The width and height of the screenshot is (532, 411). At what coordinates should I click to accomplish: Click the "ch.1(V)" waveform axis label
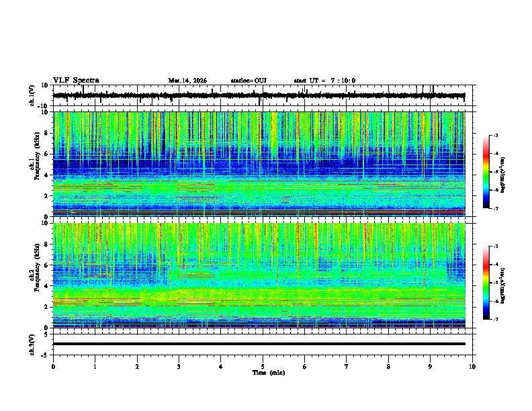point(32,95)
